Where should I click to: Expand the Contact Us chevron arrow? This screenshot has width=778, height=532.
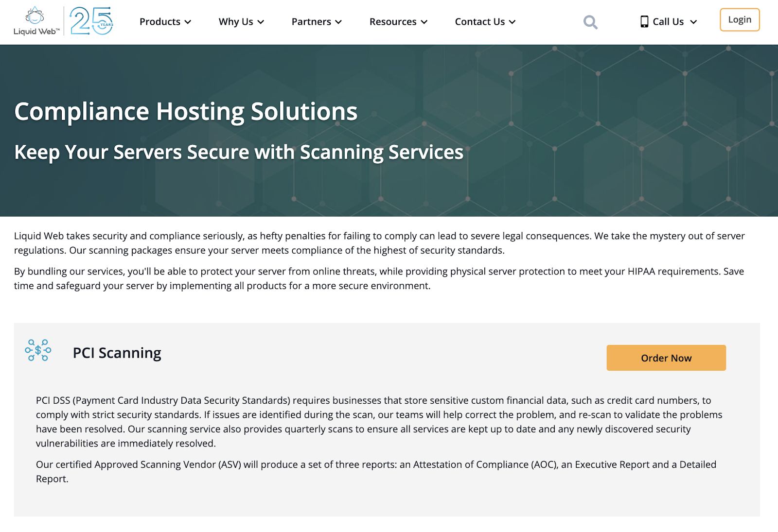click(512, 22)
